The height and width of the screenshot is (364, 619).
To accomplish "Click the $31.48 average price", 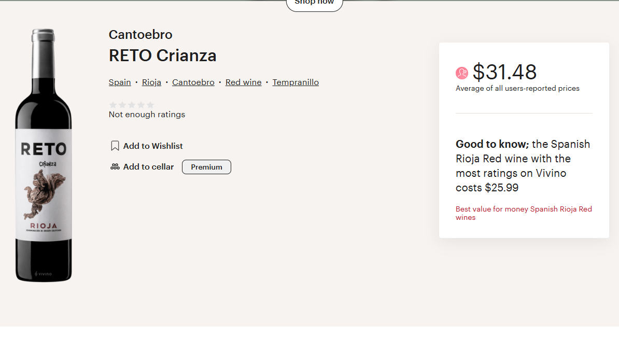I will point(504,72).
